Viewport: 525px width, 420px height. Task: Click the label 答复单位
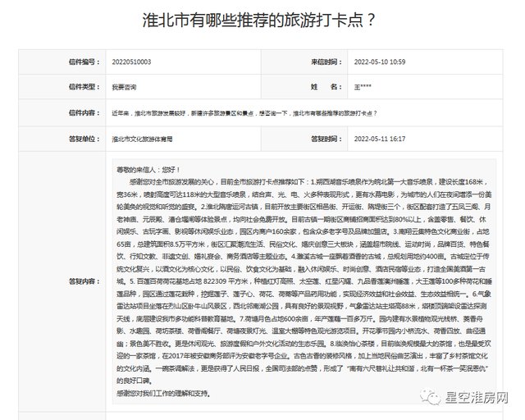coord(84,139)
